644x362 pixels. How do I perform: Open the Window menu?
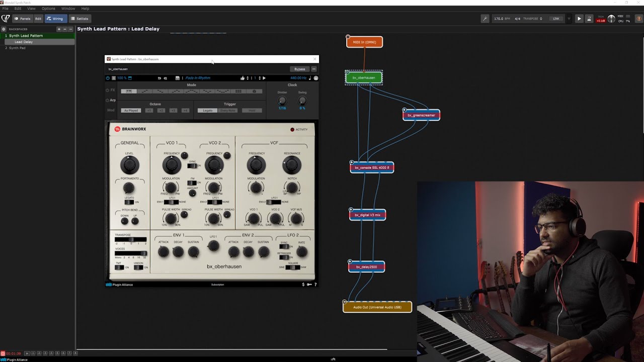point(68,9)
